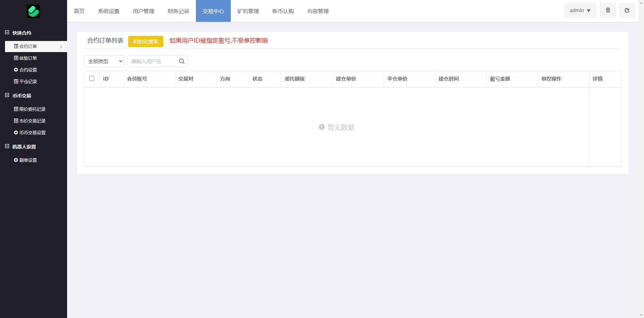Focus the 请输入用户名 search field
This screenshot has width=644, height=318.
point(153,61)
